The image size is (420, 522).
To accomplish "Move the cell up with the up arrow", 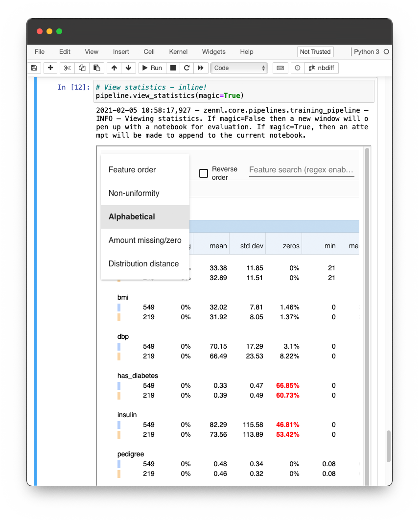I will pyautogui.click(x=114, y=68).
